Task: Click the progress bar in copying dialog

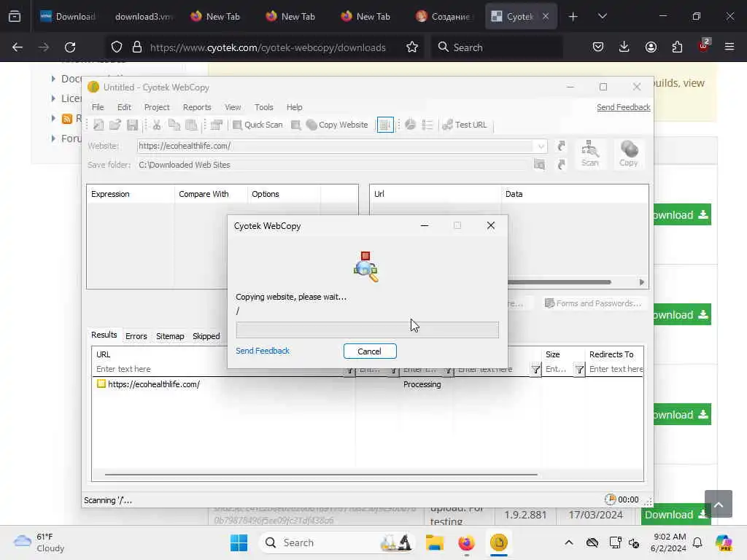Action: pyautogui.click(x=368, y=330)
